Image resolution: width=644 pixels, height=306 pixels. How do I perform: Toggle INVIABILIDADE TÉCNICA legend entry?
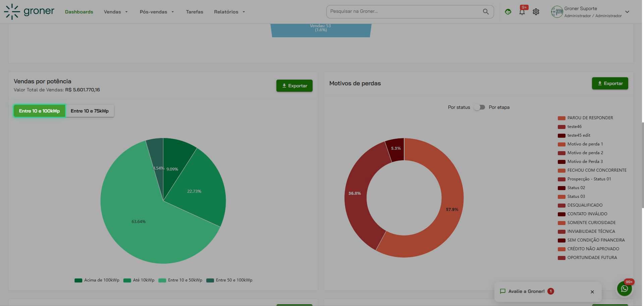(x=586, y=231)
